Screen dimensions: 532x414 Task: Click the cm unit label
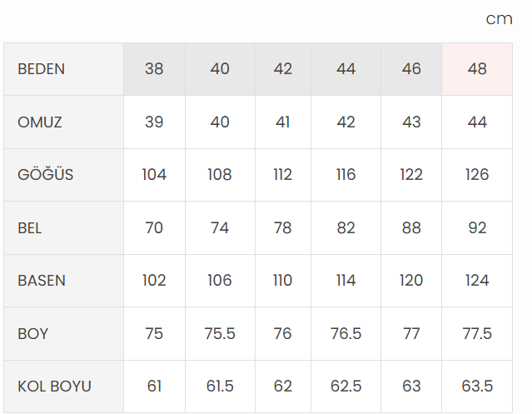pyautogui.click(x=499, y=19)
